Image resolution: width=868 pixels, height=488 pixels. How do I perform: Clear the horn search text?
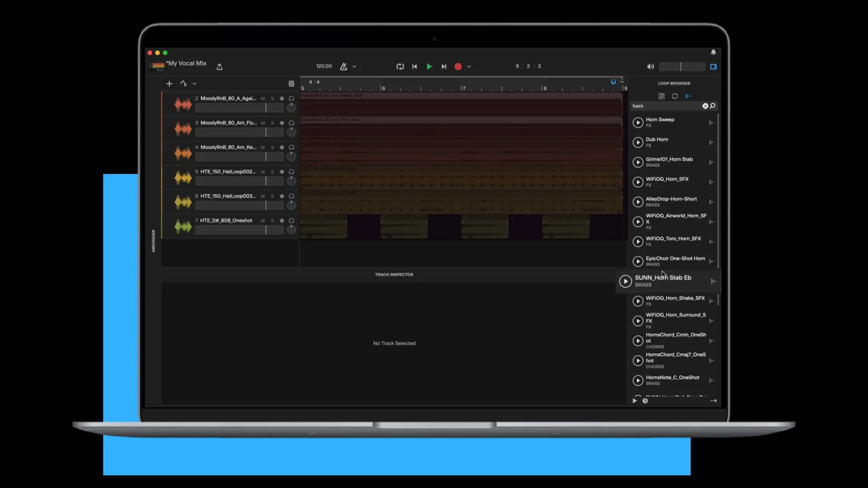[705, 106]
